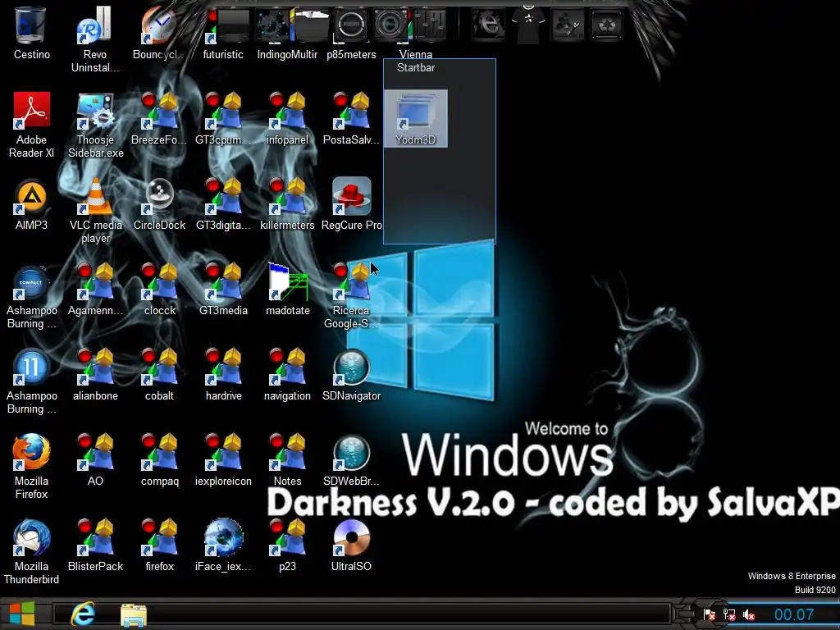
Task: Select the Mozilla Thunderbird icon
Action: (32, 537)
